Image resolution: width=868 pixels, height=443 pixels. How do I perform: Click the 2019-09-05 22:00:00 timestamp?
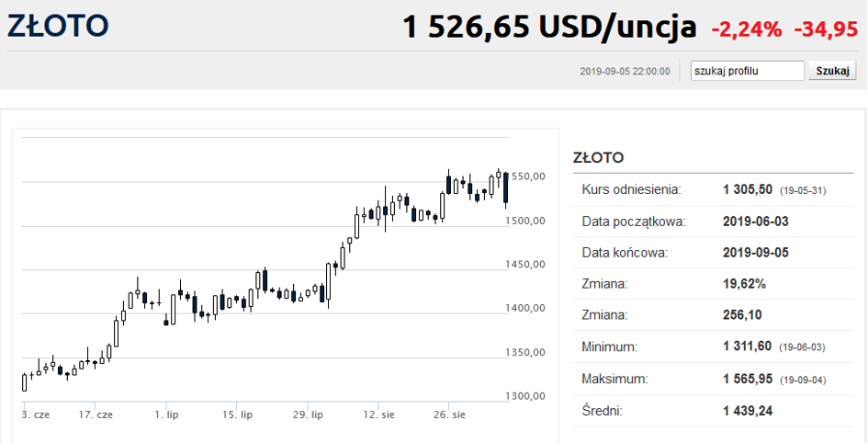pos(625,72)
